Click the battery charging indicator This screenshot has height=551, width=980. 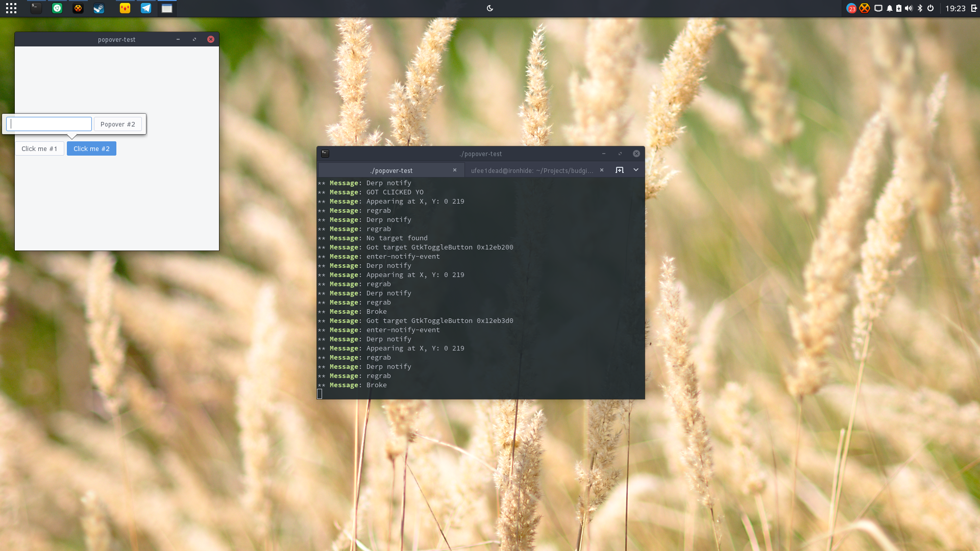coord(899,8)
